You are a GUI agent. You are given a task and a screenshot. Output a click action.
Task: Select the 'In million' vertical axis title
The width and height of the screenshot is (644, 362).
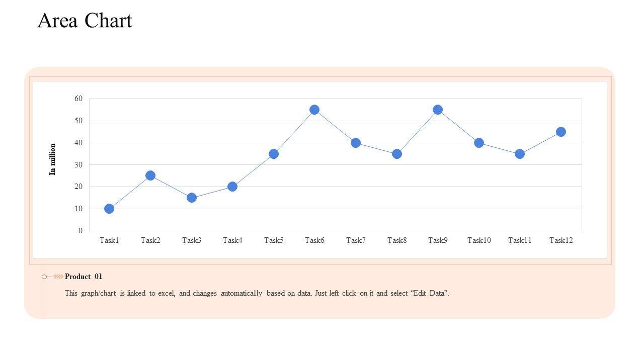53,159
